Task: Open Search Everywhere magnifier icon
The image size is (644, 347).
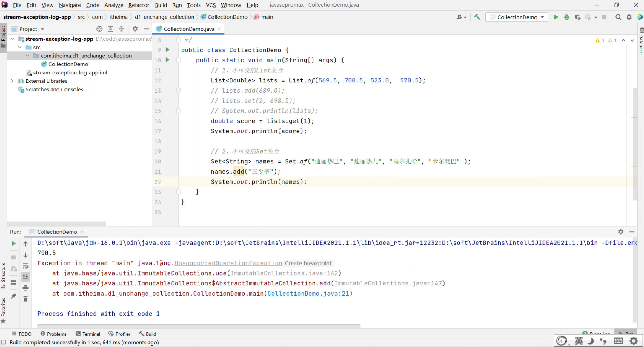Action: click(618, 17)
